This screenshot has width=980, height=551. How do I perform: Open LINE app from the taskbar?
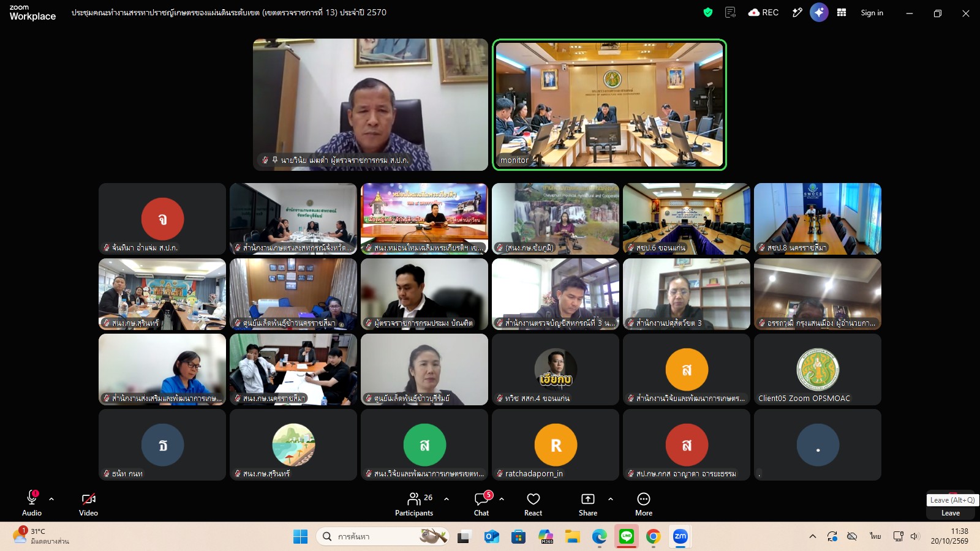626,537
